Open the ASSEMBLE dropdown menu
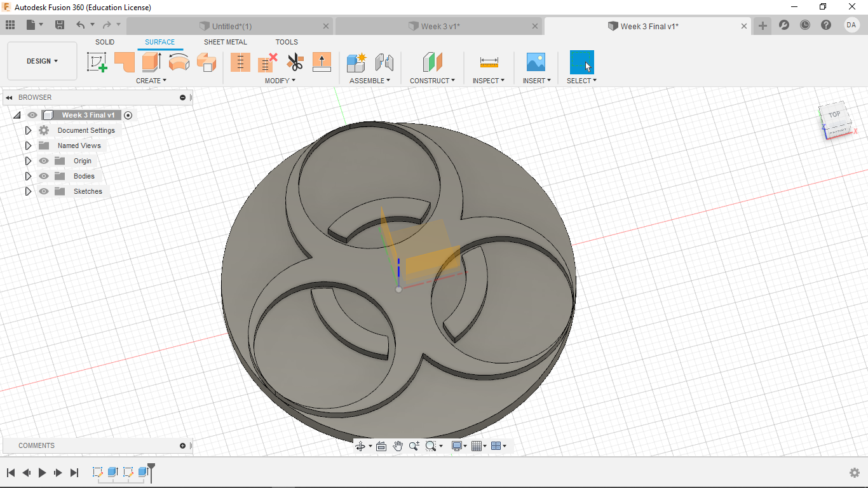Viewport: 868px width, 488px height. pyautogui.click(x=370, y=81)
